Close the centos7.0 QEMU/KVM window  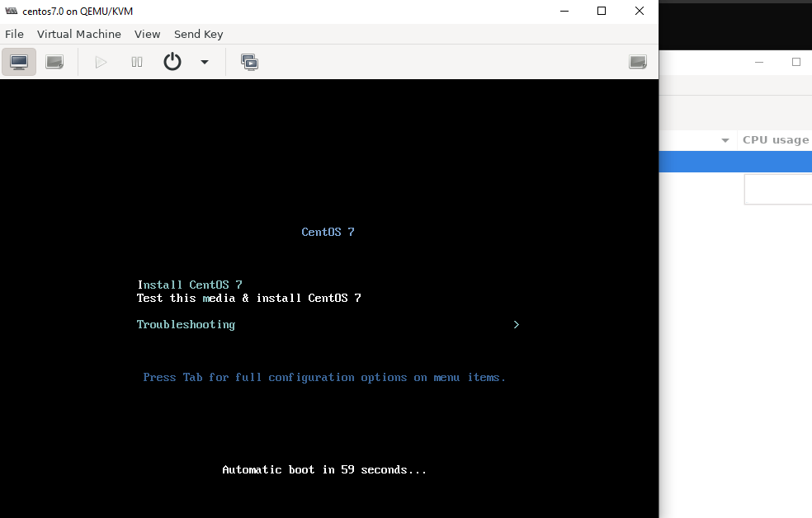coord(640,11)
